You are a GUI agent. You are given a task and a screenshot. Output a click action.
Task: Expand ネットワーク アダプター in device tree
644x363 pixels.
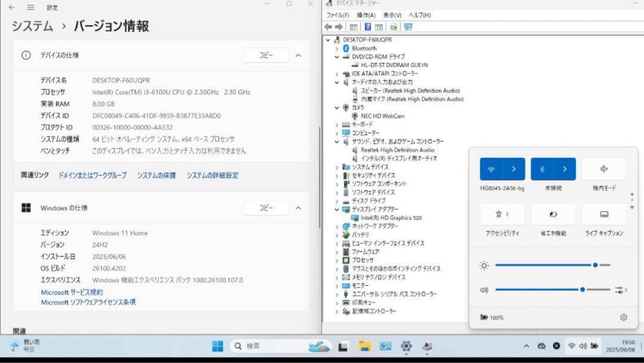click(338, 227)
